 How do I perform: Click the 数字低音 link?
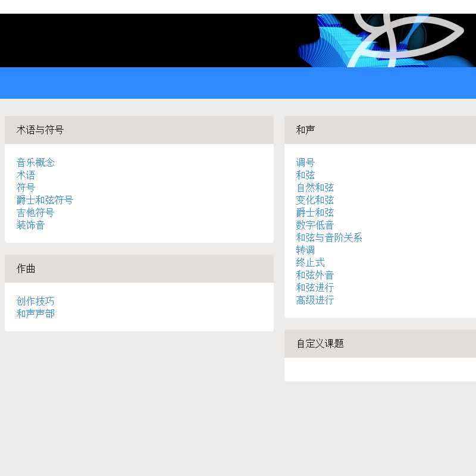(315, 225)
